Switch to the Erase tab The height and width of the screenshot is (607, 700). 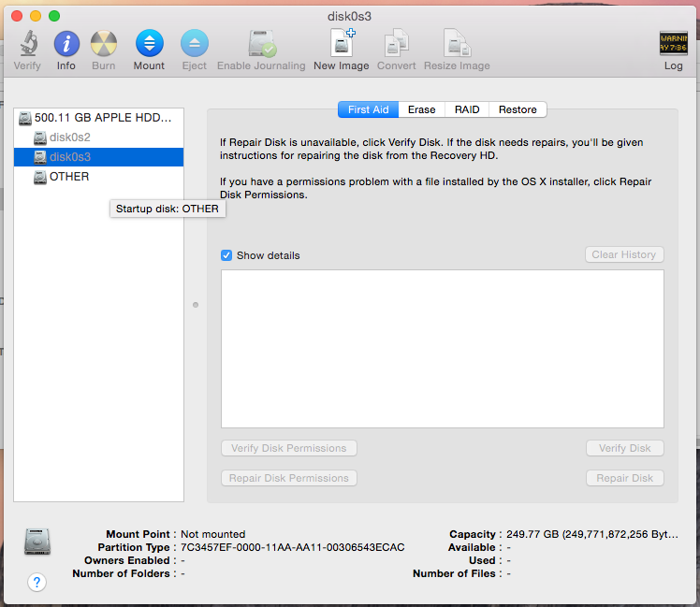(421, 109)
